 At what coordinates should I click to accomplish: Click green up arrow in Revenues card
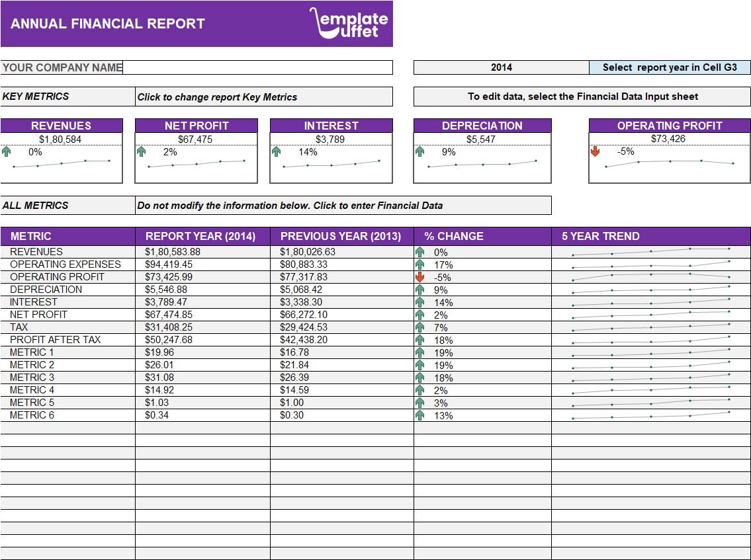(x=6, y=151)
